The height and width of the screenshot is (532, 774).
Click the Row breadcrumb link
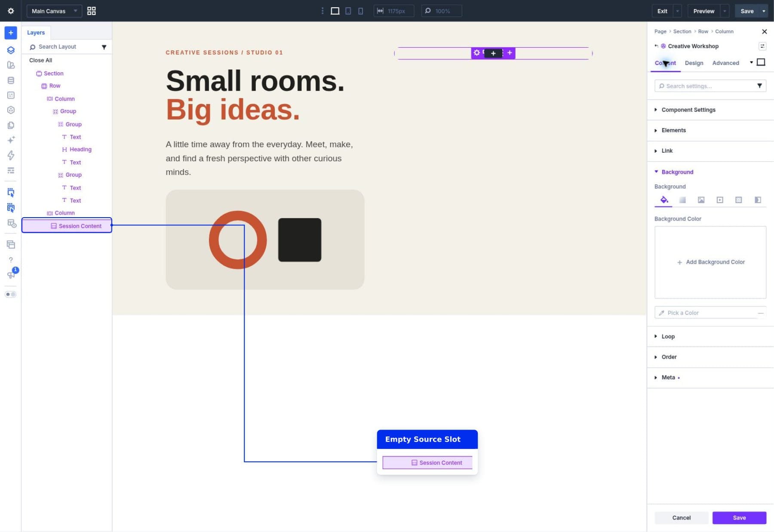[703, 31]
